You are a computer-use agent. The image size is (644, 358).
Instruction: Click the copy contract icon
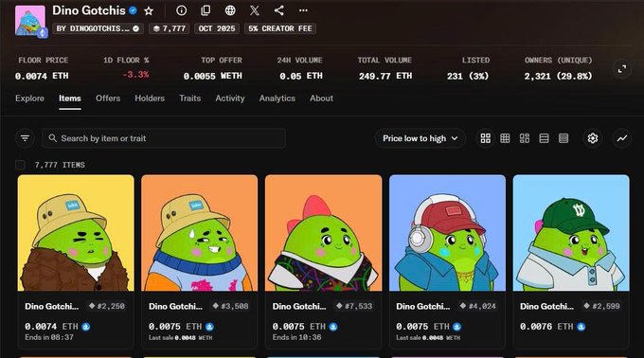(206, 10)
